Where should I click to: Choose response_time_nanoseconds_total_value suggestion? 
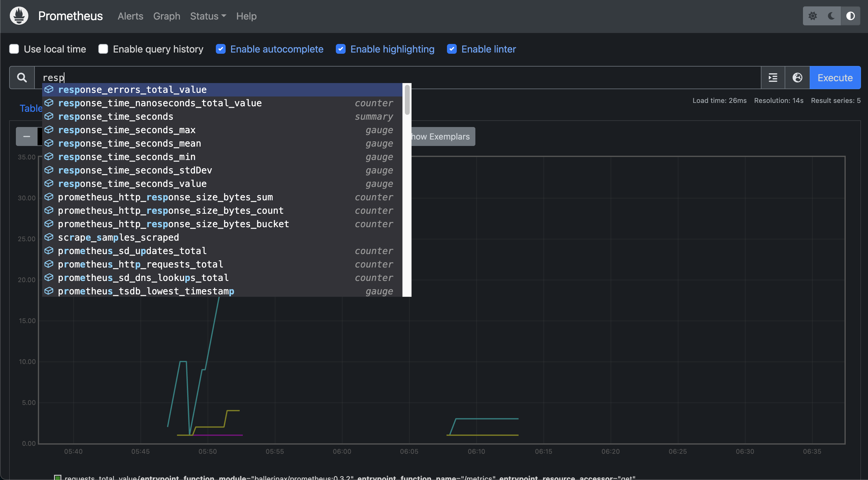point(222,103)
